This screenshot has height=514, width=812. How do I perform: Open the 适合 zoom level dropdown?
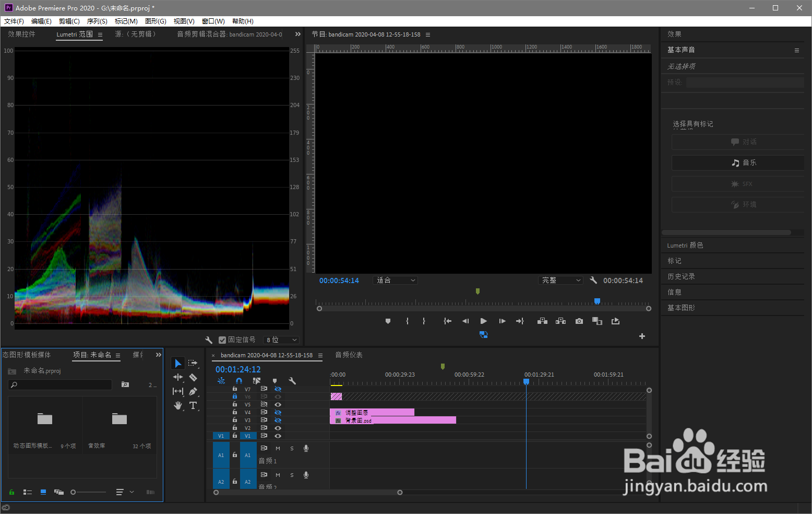396,281
